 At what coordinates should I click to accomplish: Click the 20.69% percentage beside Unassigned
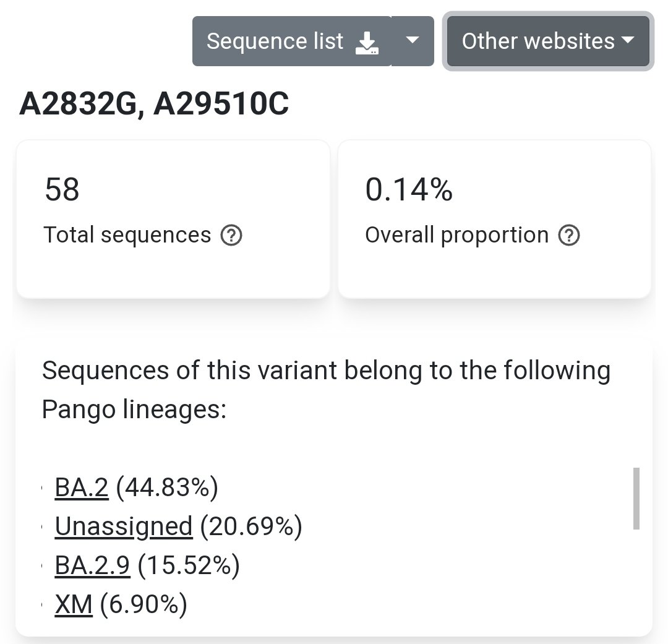click(x=250, y=526)
